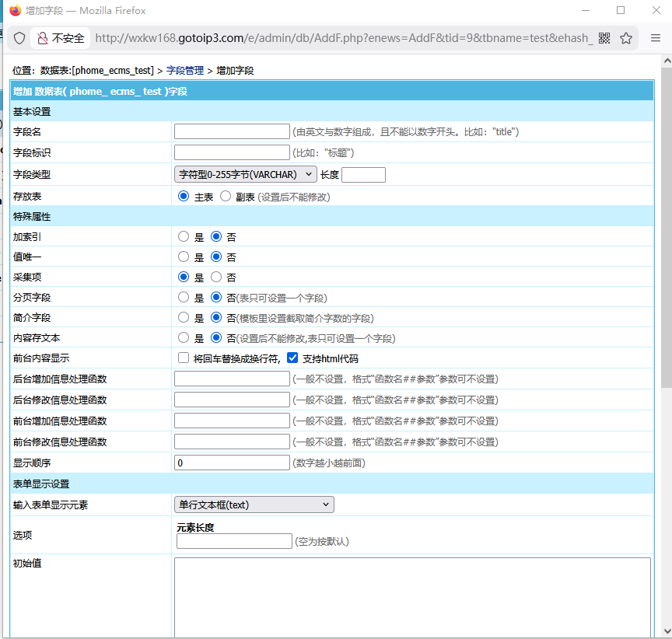The image size is (672, 639).
Task: Toggle 支持html代码 checkbox
Action: point(292,358)
